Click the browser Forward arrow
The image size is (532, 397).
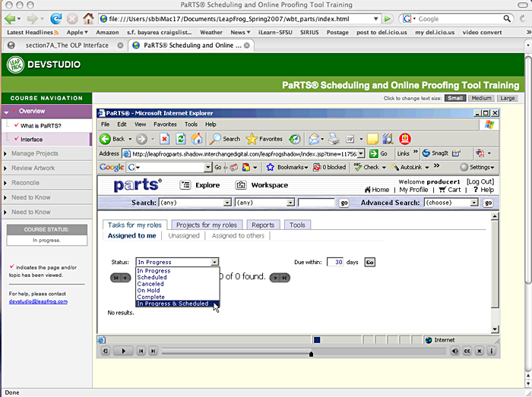pyautogui.click(x=32, y=19)
